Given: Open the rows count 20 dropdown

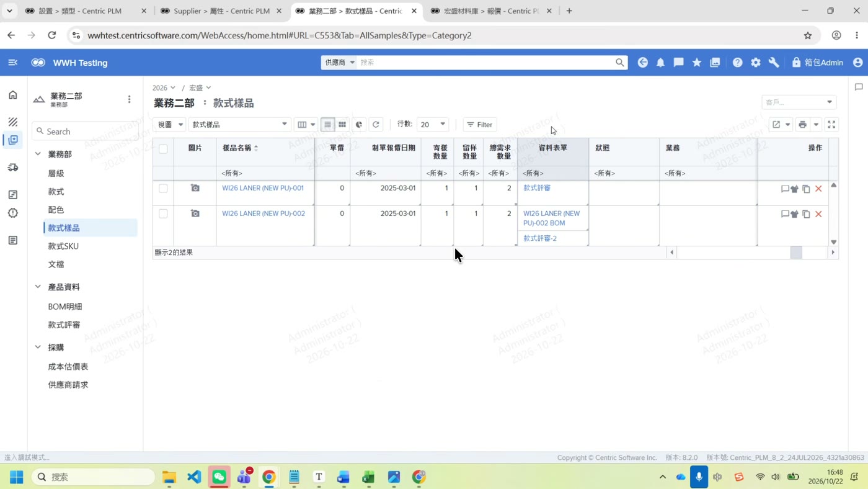Looking at the screenshot, I should (x=433, y=125).
